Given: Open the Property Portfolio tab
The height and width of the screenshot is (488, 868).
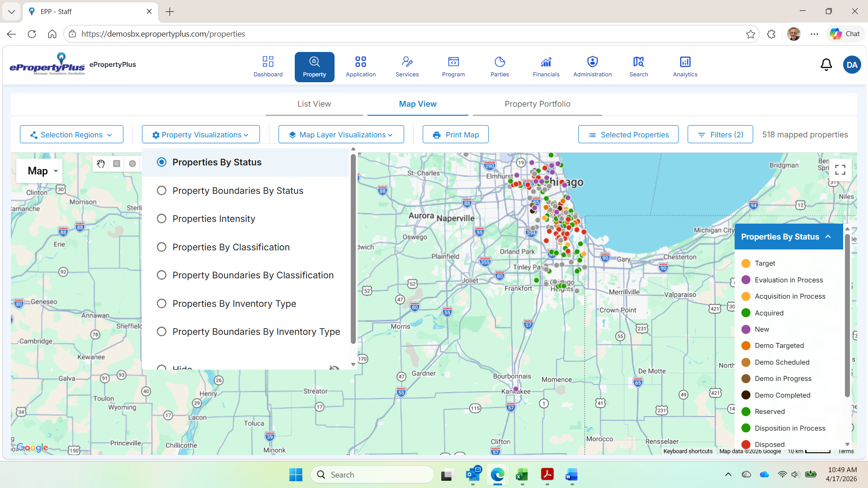Looking at the screenshot, I should [x=537, y=104].
